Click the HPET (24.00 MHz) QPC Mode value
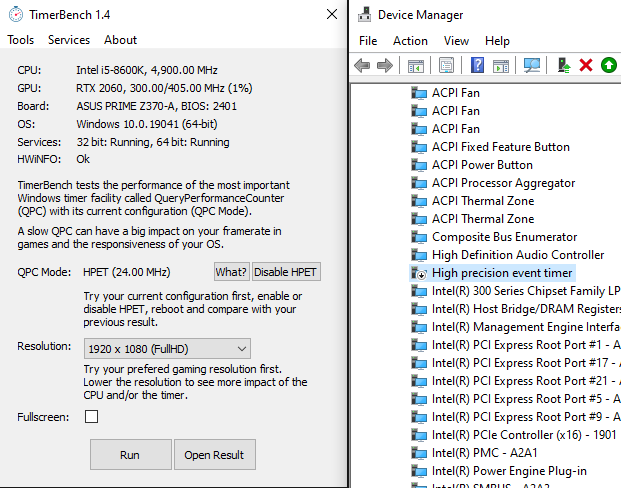Image resolution: width=621 pixels, height=488 pixels. (127, 272)
